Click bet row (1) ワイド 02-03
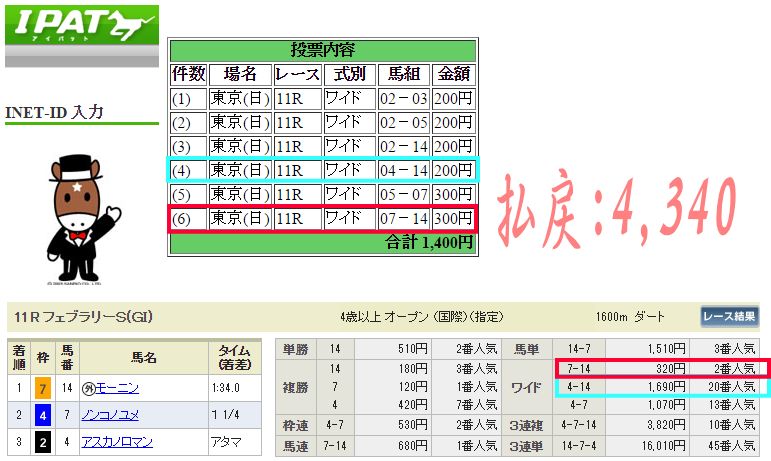 pyautogui.click(x=322, y=98)
